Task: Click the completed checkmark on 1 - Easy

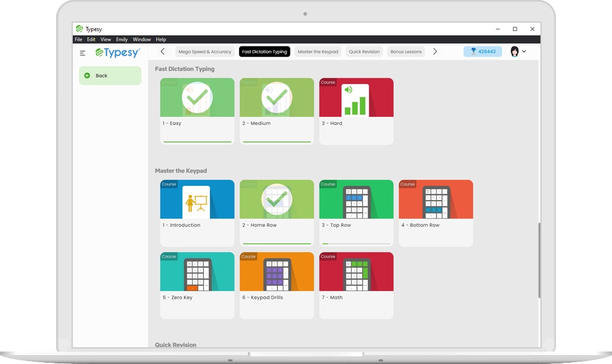Action: click(197, 98)
